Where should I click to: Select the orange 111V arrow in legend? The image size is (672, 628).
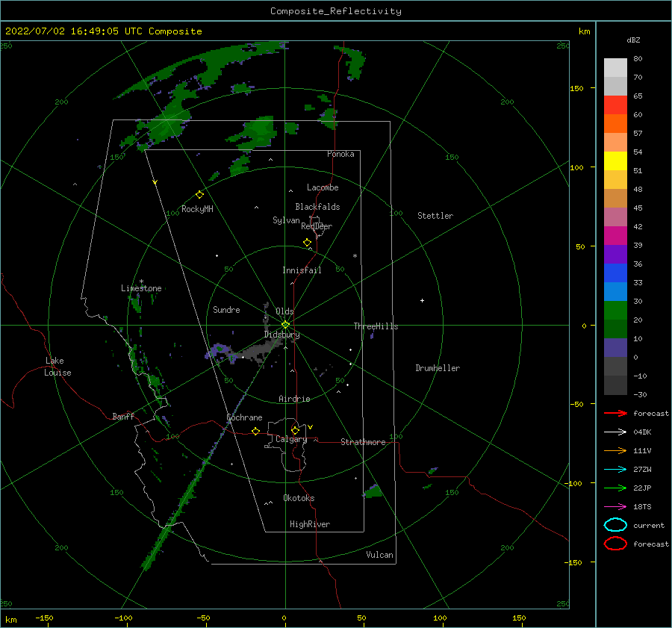615,450
